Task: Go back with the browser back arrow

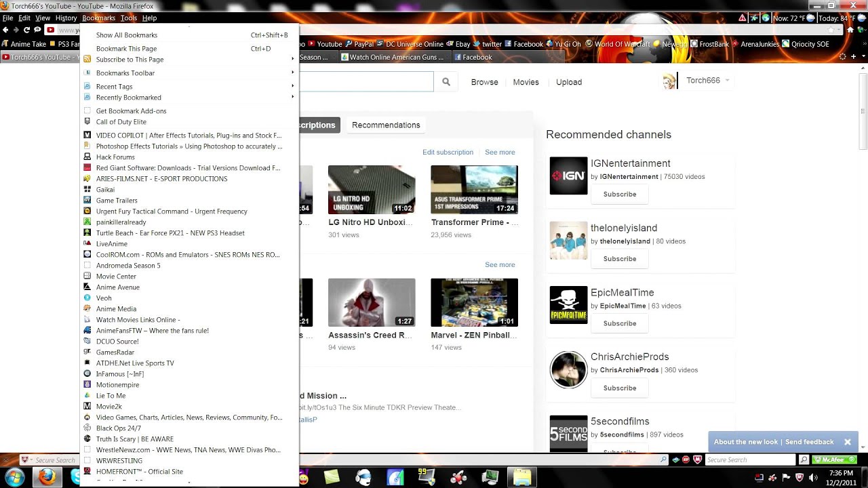Action: coord(6,30)
